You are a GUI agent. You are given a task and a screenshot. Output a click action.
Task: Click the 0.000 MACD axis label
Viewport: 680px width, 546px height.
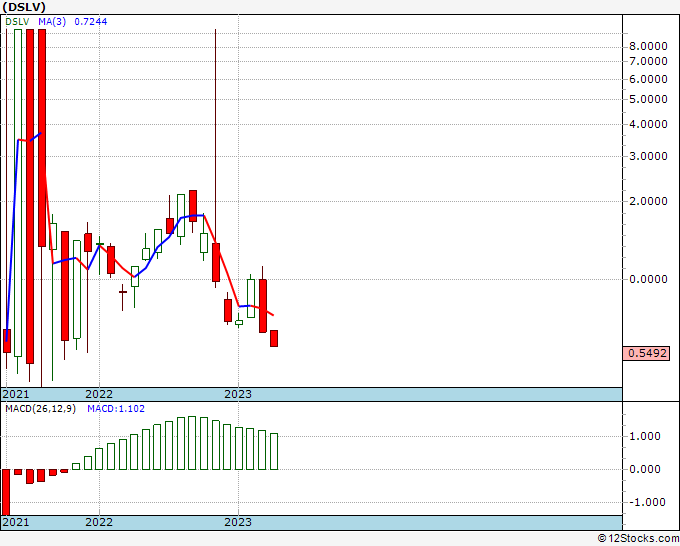coord(645,469)
